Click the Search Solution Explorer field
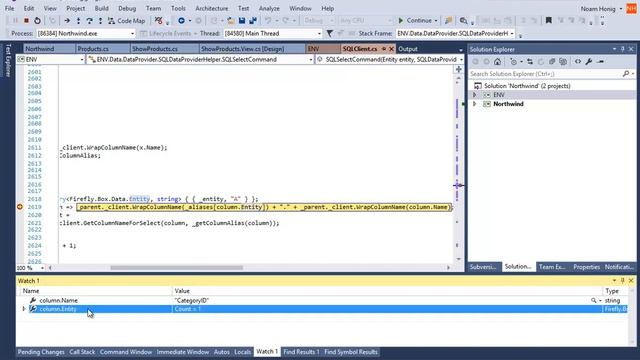Image resolution: width=640 pixels, height=360 pixels. (545, 74)
